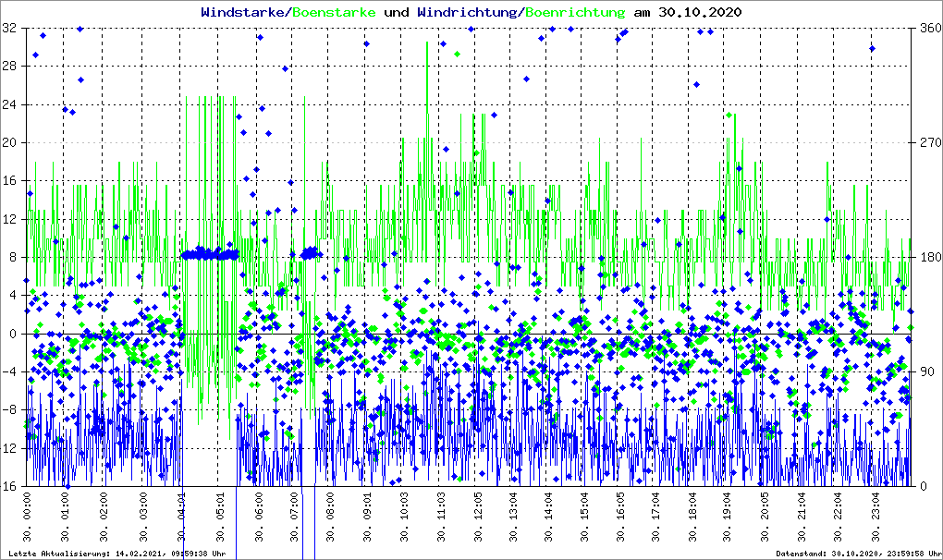The image size is (943, 560).
Task: Click the "20" value on the left axis
Action: click(x=12, y=143)
